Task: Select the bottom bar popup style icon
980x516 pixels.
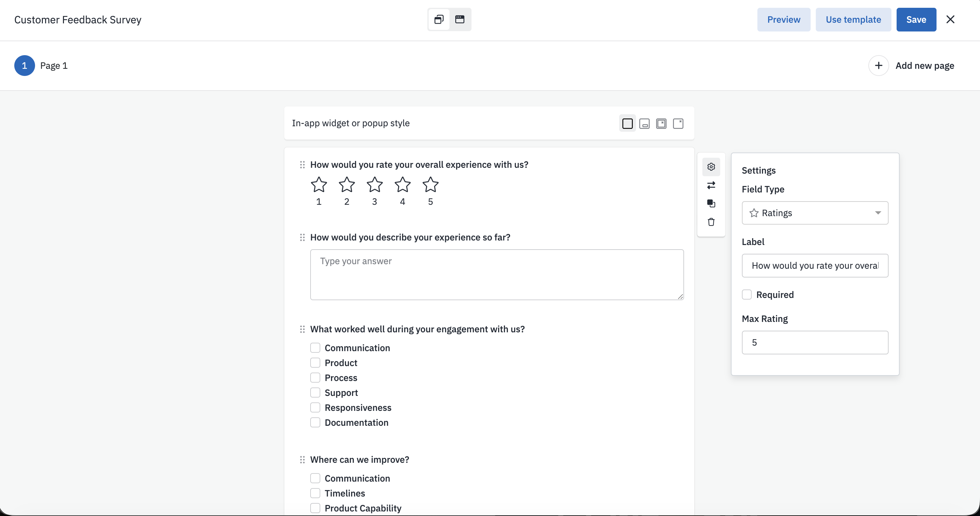Action: click(644, 124)
